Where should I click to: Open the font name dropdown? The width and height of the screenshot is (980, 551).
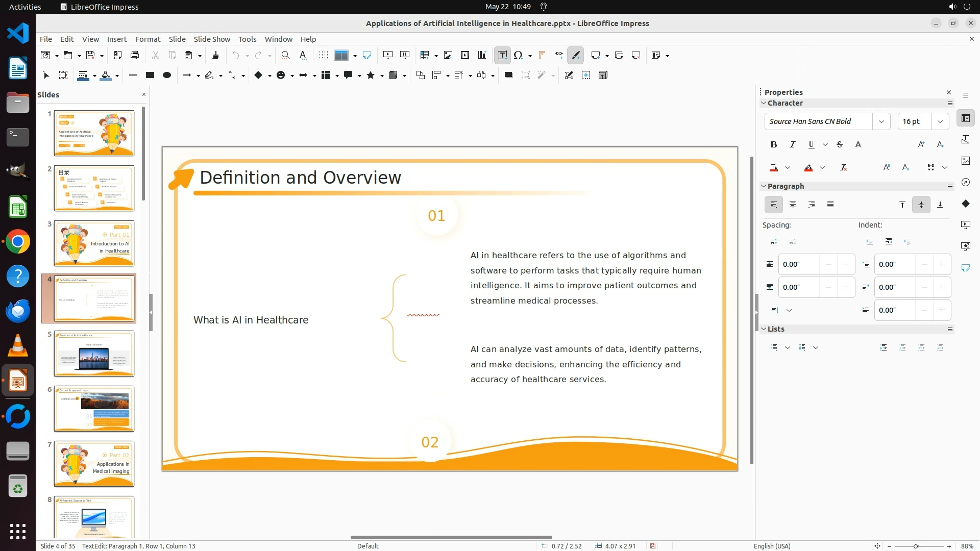coord(881,121)
